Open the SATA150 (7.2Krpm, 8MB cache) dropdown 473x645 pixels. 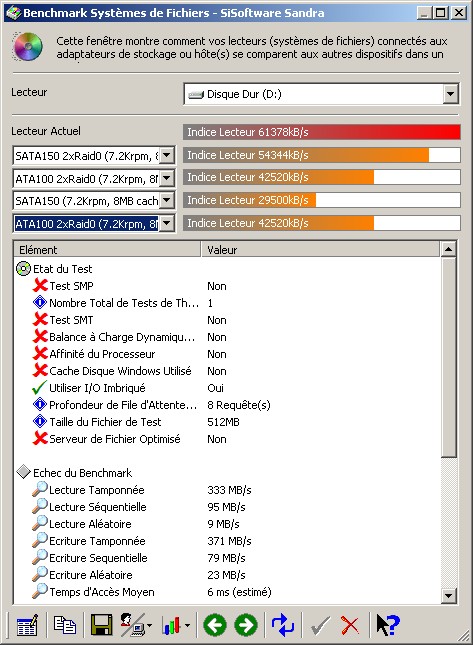167,201
